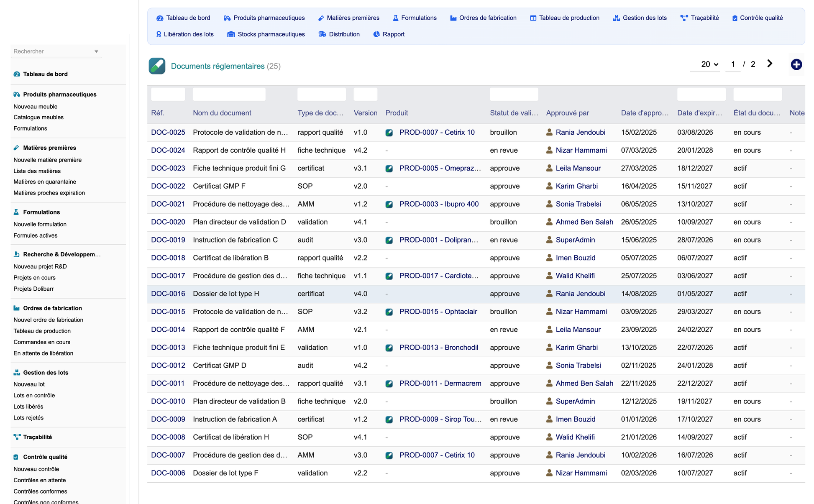Open product PROD-0011 - Dermacrem link
814x504 pixels.
click(440, 384)
